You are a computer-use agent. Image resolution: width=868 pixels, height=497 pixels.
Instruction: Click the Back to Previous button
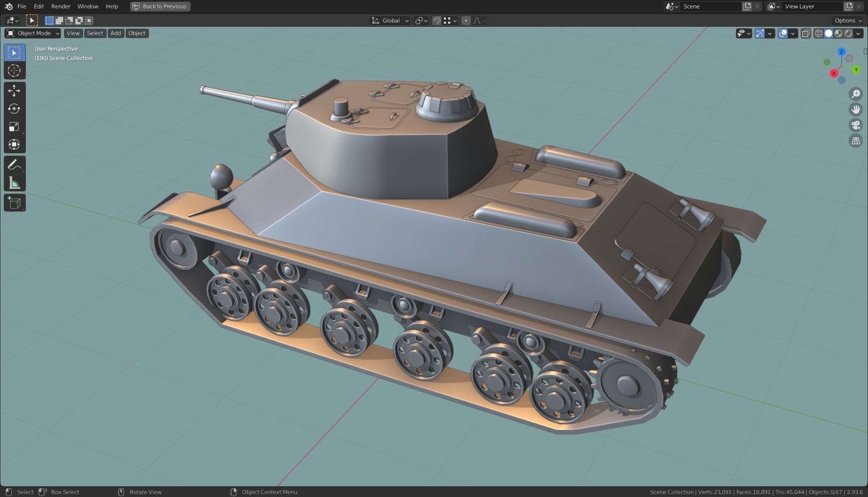point(160,6)
